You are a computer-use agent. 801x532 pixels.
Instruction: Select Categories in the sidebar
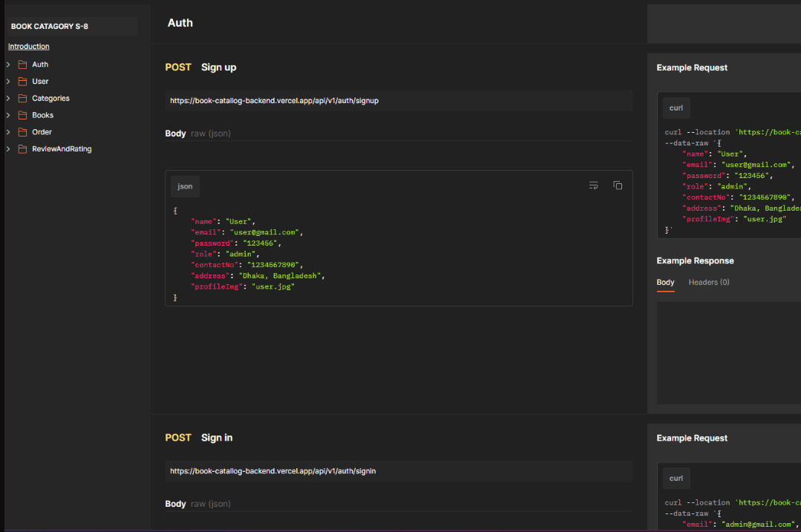pyautogui.click(x=50, y=98)
